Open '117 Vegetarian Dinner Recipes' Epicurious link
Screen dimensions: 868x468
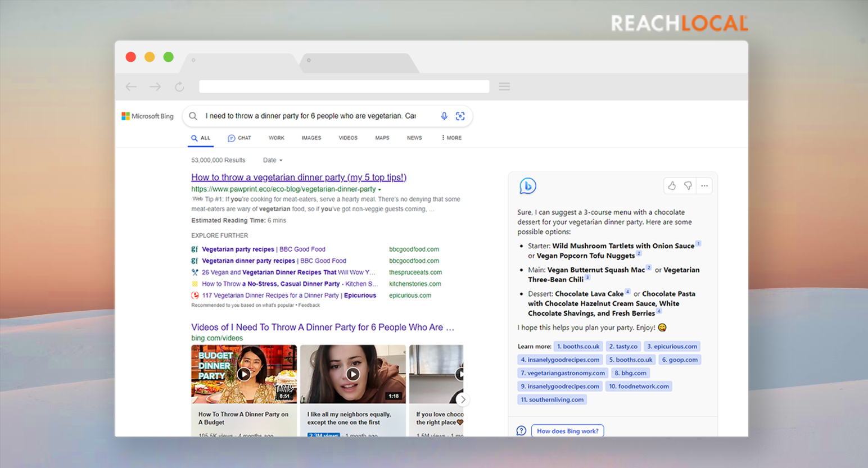click(289, 296)
